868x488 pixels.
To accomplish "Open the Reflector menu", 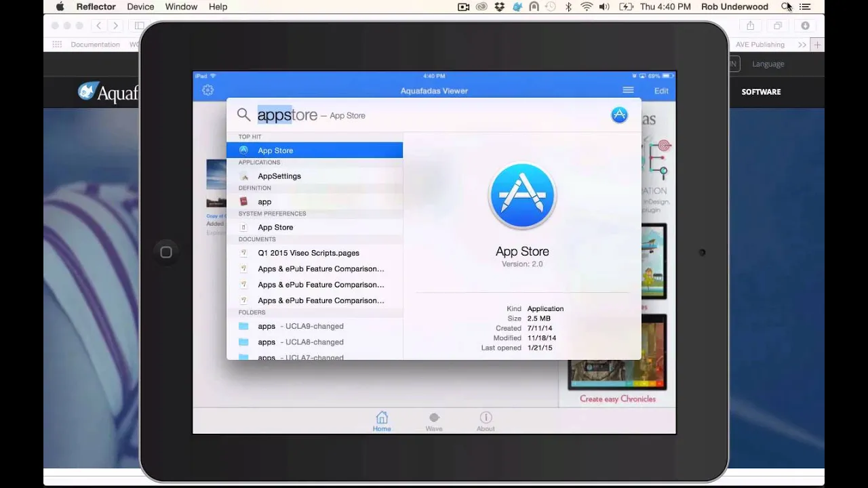I will tap(96, 7).
